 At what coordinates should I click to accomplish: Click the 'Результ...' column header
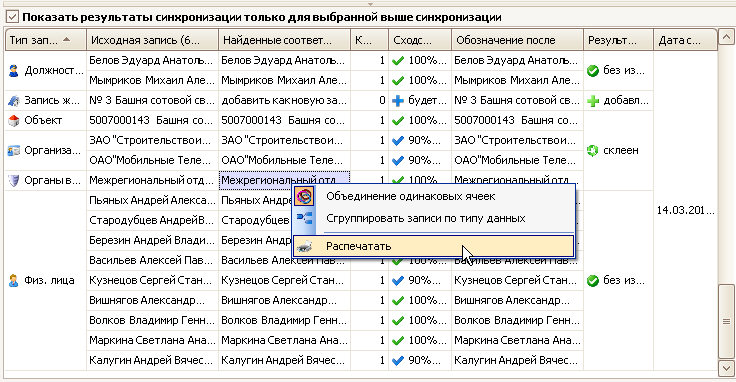click(618, 40)
